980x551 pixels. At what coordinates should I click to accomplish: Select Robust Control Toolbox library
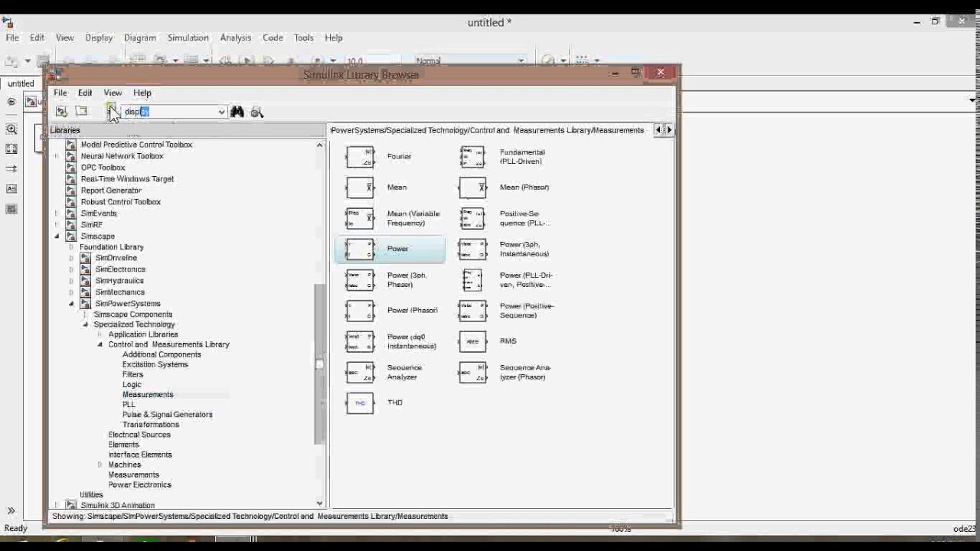[x=120, y=202]
